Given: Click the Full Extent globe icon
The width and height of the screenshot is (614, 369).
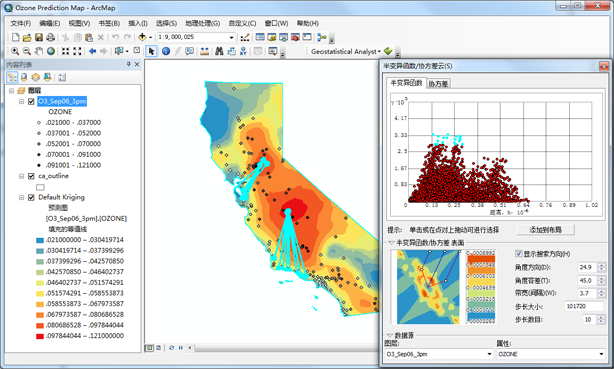Looking at the screenshot, I should 51,51.
